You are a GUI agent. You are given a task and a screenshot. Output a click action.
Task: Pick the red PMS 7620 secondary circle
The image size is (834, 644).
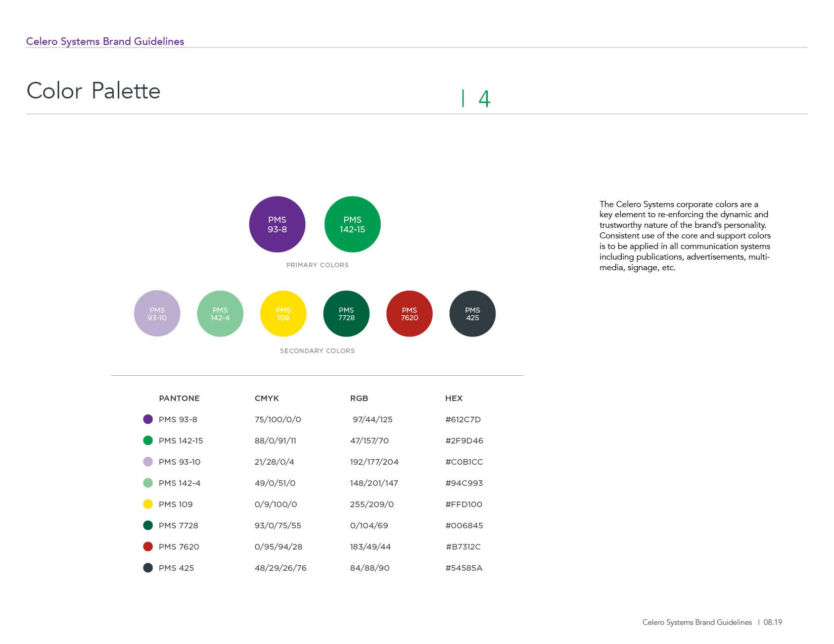click(x=409, y=314)
